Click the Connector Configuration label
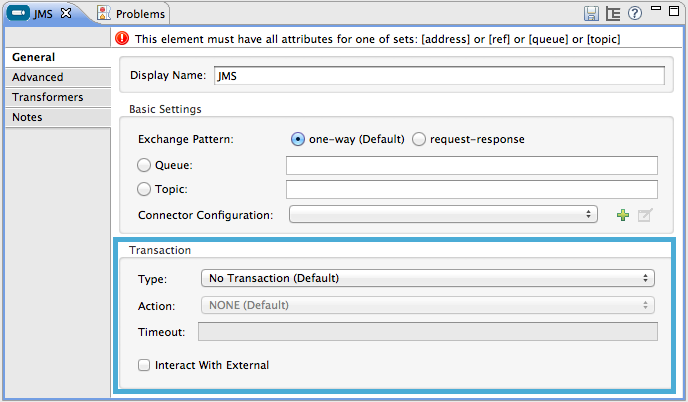 (x=205, y=215)
